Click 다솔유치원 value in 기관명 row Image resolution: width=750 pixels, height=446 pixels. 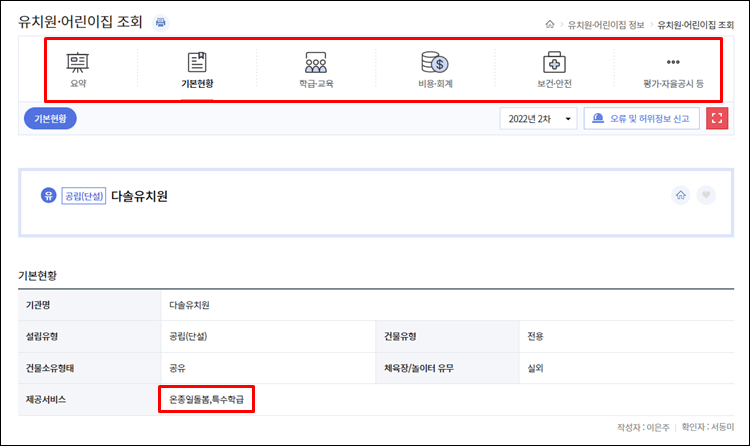(x=189, y=305)
